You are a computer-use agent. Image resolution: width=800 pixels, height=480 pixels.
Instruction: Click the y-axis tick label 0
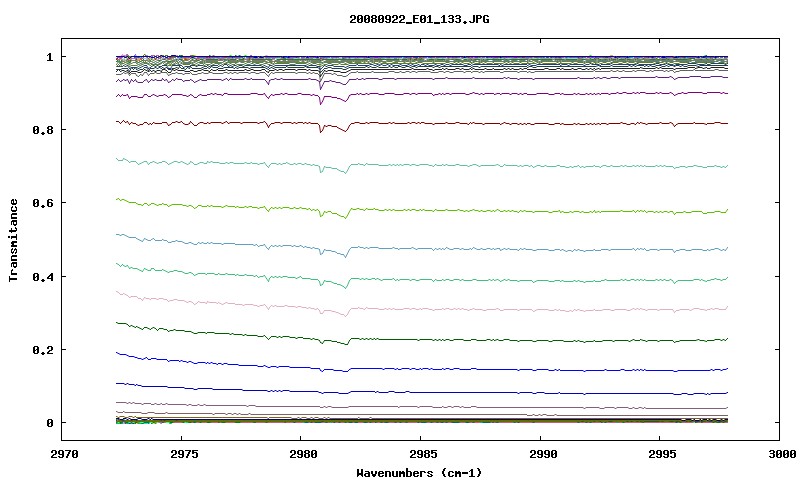pyautogui.click(x=49, y=423)
